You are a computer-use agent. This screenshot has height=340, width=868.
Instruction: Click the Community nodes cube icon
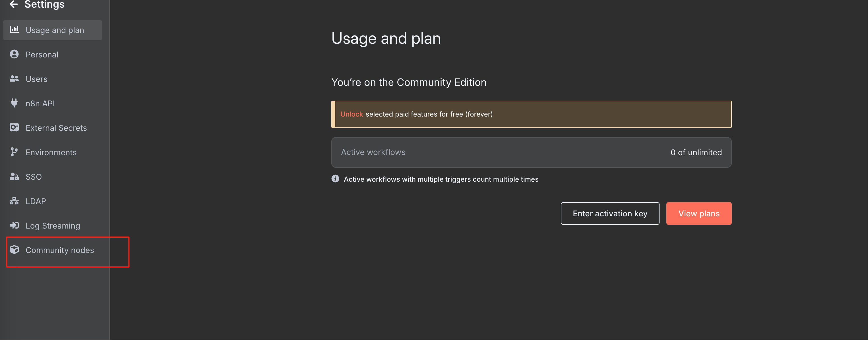click(14, 250)
